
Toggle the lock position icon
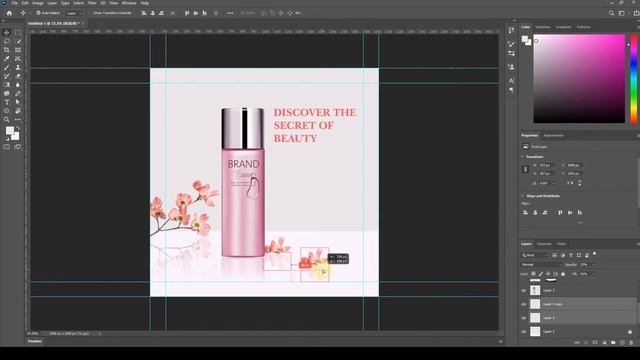[548, 274]
